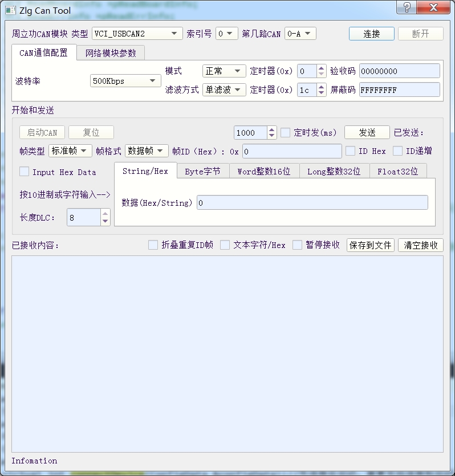
Task: Open the 帧类型 dropdown showing 标准帧
Action: coord(70,150)
